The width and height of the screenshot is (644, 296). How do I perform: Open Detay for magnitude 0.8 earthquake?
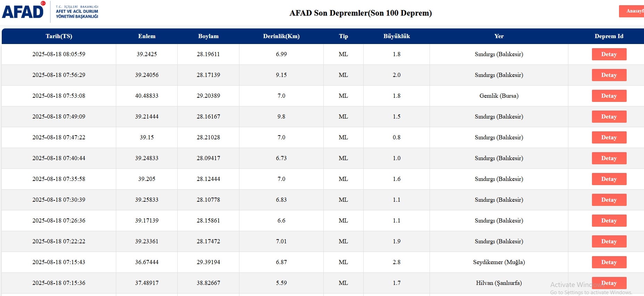click(x=609, y=138)
